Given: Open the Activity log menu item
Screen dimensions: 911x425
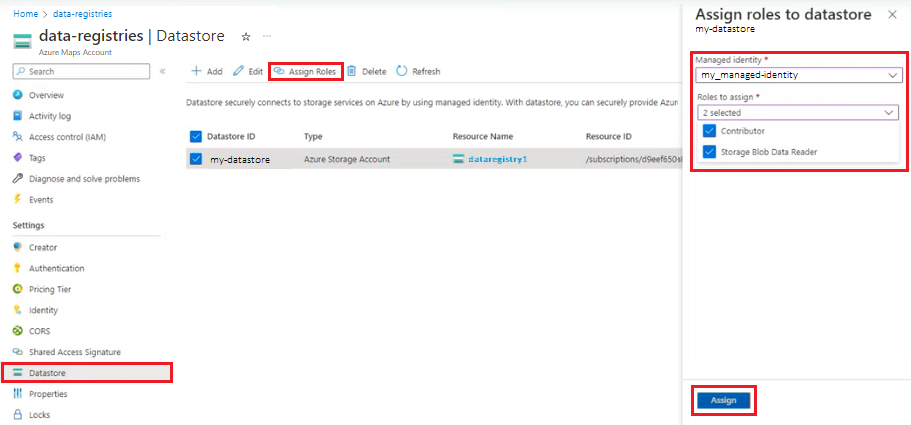Looking at the screenshot, I should pyautogui.click(x=50, y=116).
